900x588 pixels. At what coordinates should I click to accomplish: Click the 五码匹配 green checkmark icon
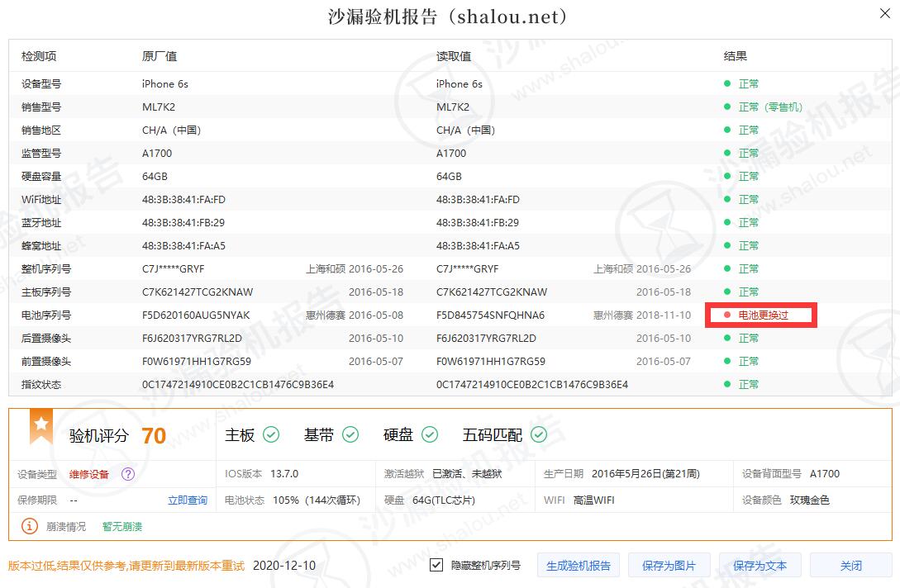point(538,435)
